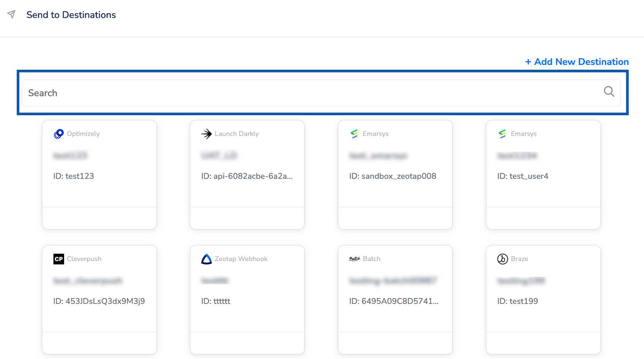644x359 pixels.
Task: Select the Batch label text
Action: (372, 259)
